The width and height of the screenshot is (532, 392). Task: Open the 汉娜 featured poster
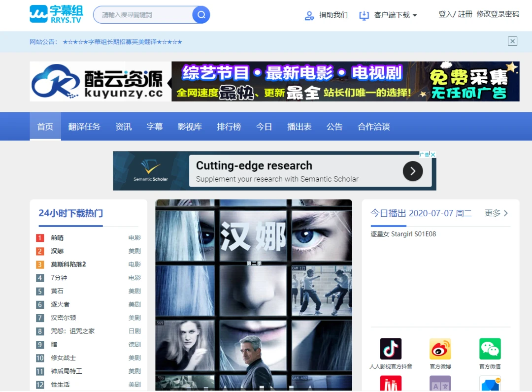(254, 295)
